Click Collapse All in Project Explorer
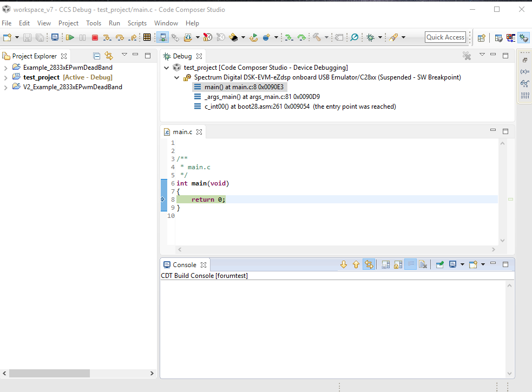The height and width of the screenshot is (392, 532). coord(97,56)
